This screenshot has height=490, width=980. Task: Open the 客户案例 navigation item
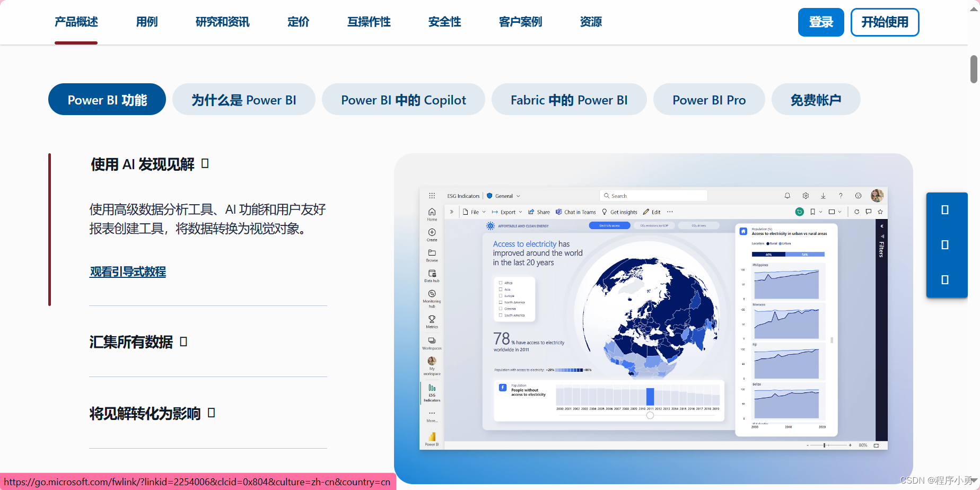pos(520,22)
